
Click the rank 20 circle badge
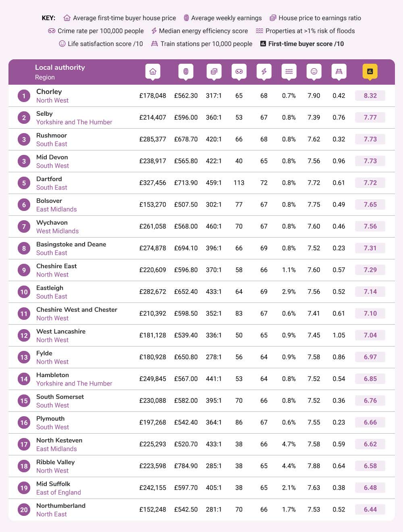tap(24, 509)
